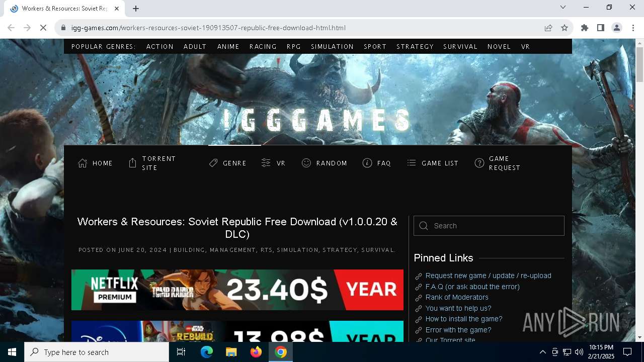The height and width of the screenshot is (362, 644).
Task: Select SIMULATION genre in top bar
Action: [333, 46]
